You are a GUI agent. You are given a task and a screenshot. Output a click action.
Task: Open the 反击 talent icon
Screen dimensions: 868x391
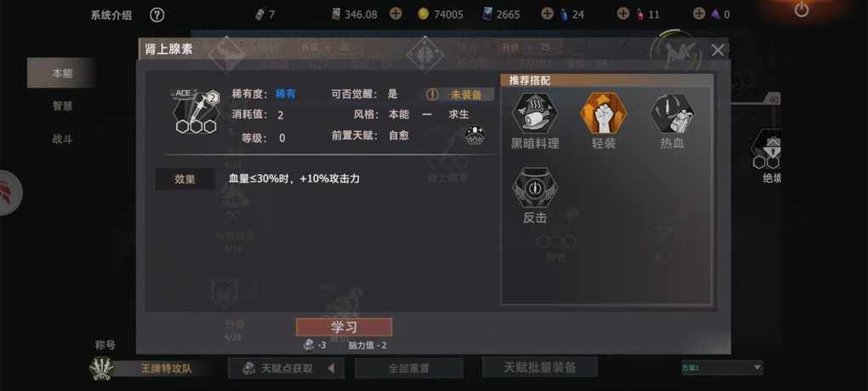[x=534, y=188]
